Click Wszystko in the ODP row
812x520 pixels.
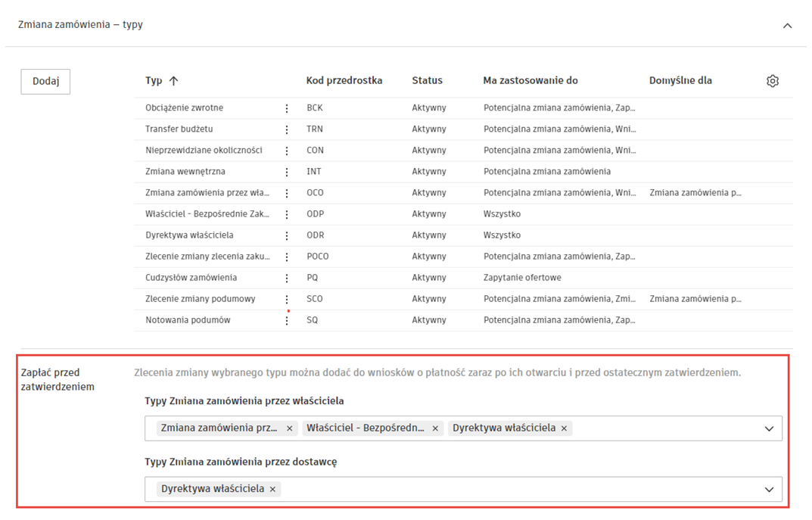click(x=502, y=214)
